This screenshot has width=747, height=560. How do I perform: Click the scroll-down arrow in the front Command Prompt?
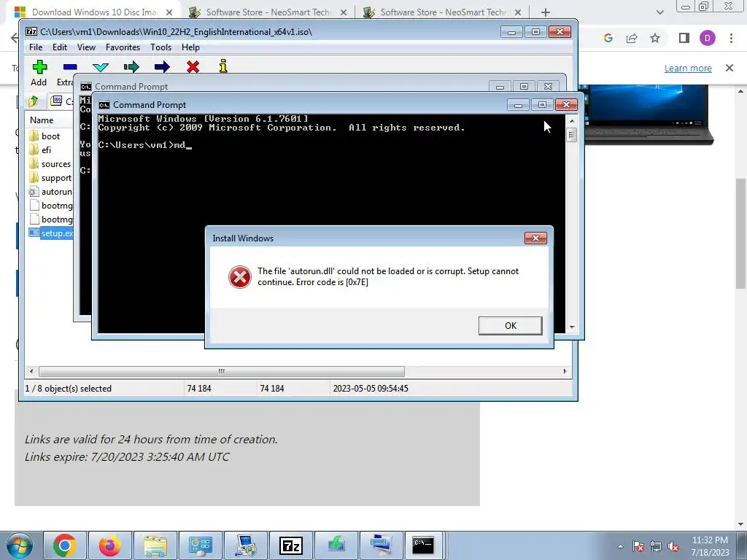(572, 327)
